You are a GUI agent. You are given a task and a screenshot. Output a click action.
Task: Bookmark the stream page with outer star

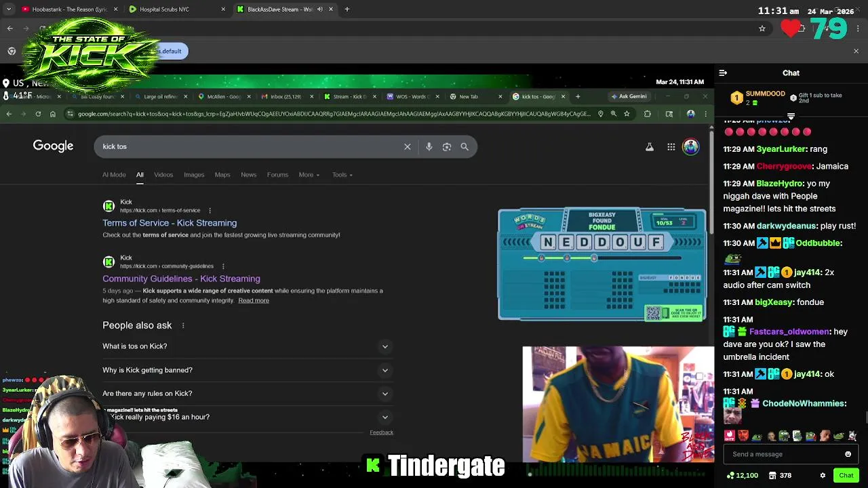[762, 28]
